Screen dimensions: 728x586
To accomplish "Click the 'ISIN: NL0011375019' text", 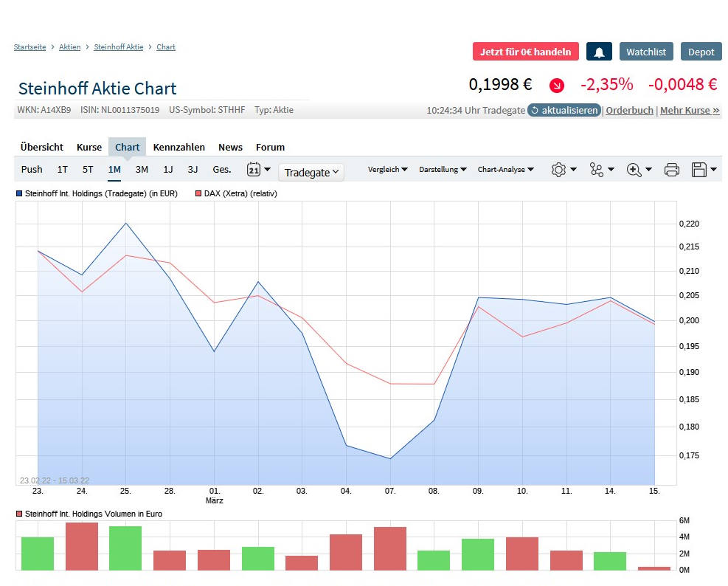I will 119,110.
